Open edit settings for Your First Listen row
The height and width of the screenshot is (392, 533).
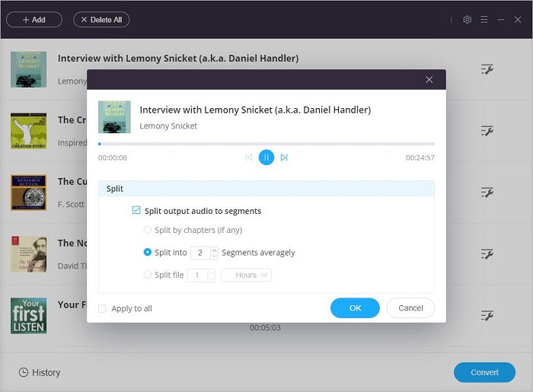click(487, 315)
